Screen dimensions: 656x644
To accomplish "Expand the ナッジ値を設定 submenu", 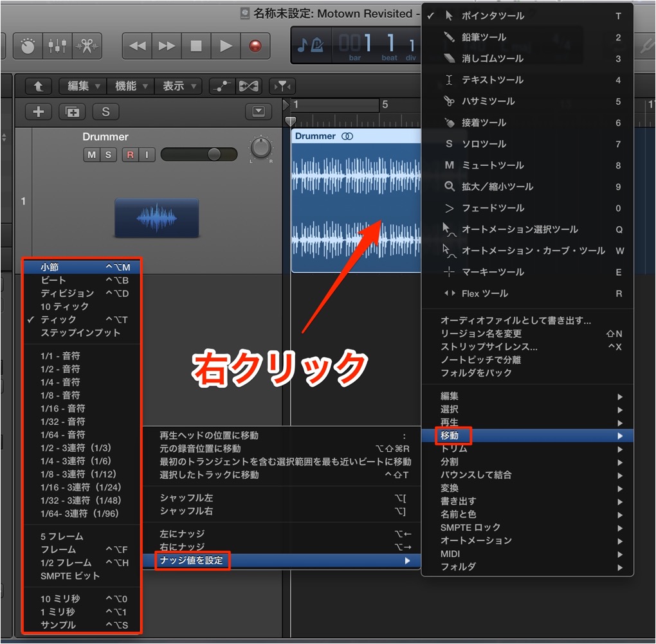I will pos(282,560).
